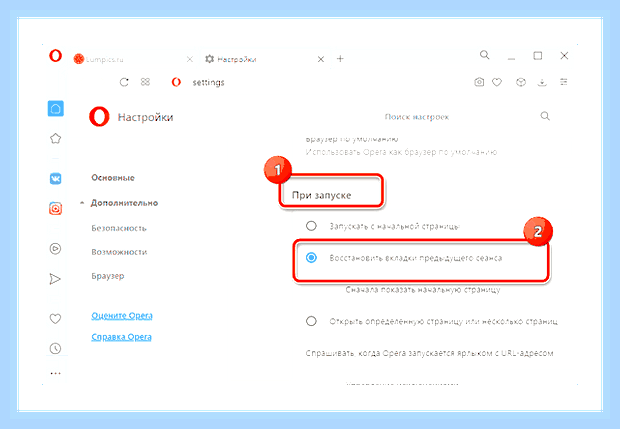Click the address bar showing settings
This screenshot has width=620, height=429.
click(208, 83)
